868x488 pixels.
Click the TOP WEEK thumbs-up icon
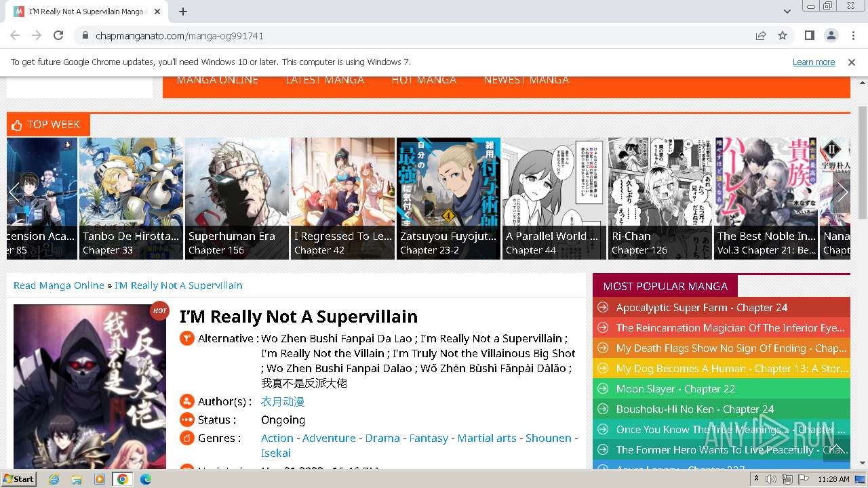click(18, 125)
